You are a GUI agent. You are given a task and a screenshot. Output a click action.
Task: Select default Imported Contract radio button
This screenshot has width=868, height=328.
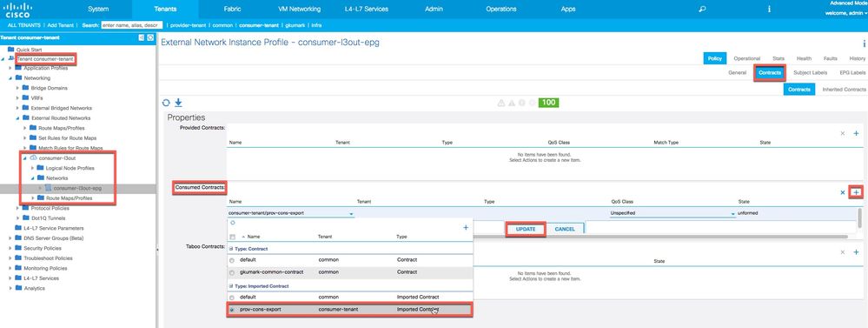pyautogui.click(x=231, y=297)
